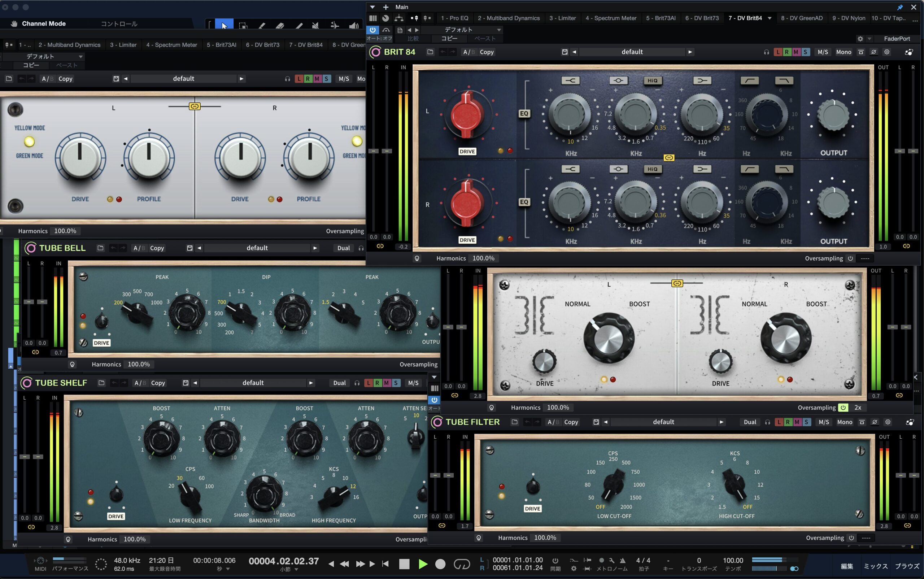Expand 7 - DV Brit84 tab arrow
This screenshot has height=579, width=924.
click(x=769, y=18)
